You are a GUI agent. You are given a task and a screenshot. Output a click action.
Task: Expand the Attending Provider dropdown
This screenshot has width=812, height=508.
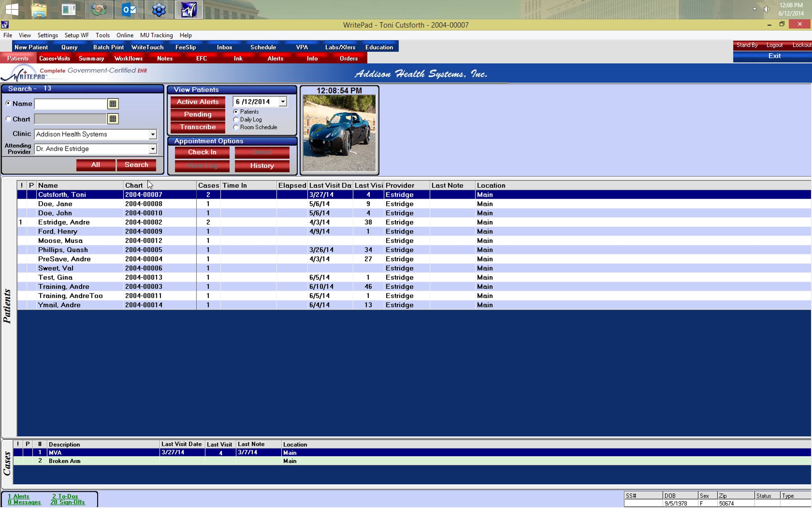point(153,149)
